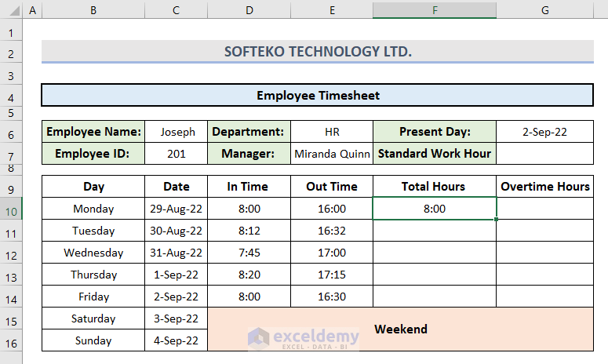608x364 pixels.
Task: Select row 6 header
Action: point(11,132)
